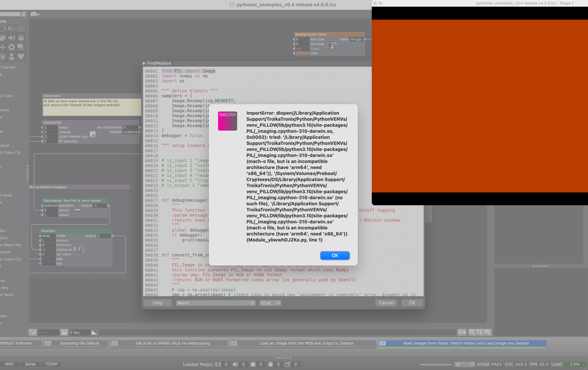Open the camera snapshot menu
Screen dimensions: 588x370
coord(35,14)
